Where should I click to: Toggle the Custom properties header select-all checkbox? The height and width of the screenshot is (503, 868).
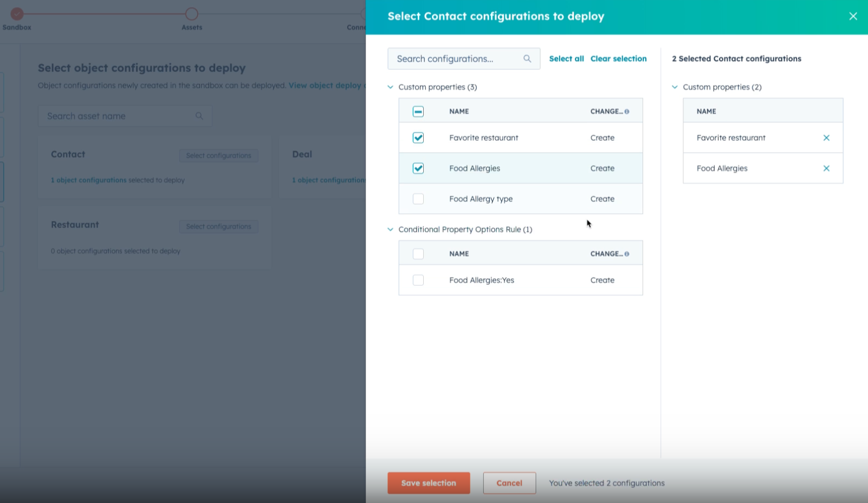pos(418,112)
